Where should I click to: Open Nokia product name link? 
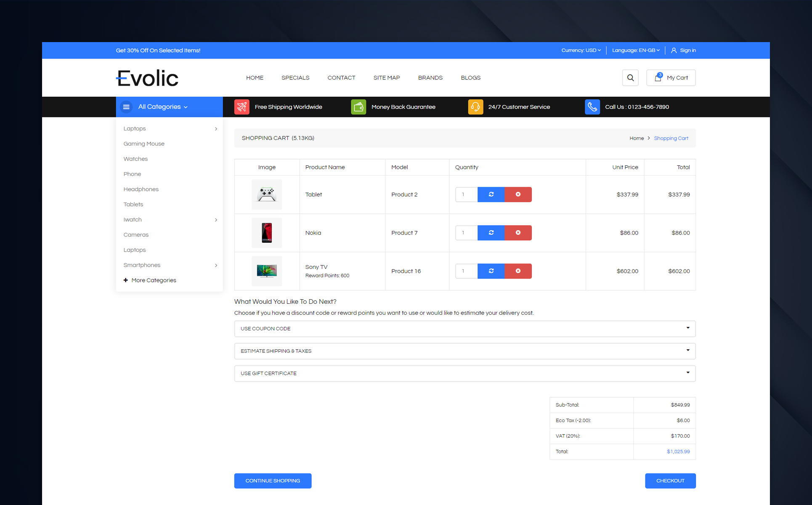313,233
